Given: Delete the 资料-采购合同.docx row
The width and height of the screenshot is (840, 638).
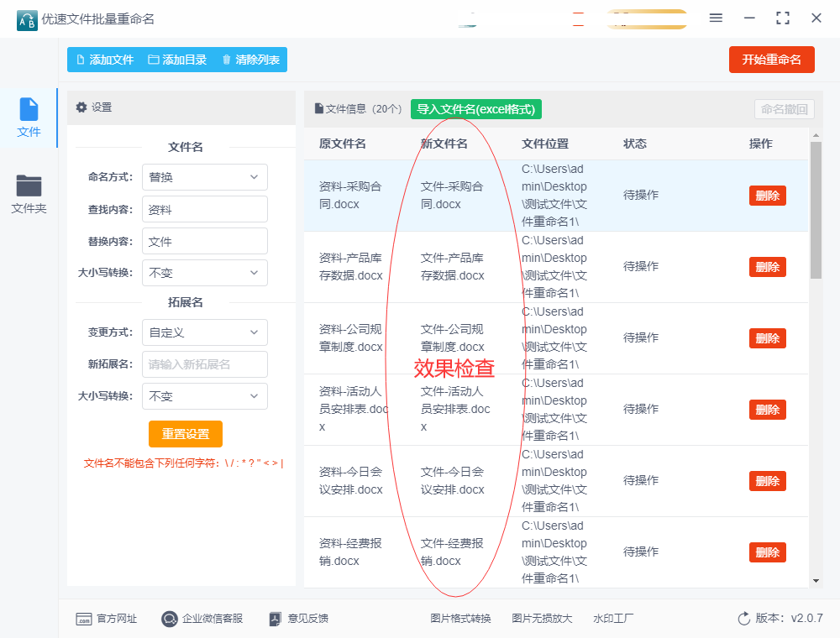Looking at the screenshot, I should click(767, 196).
